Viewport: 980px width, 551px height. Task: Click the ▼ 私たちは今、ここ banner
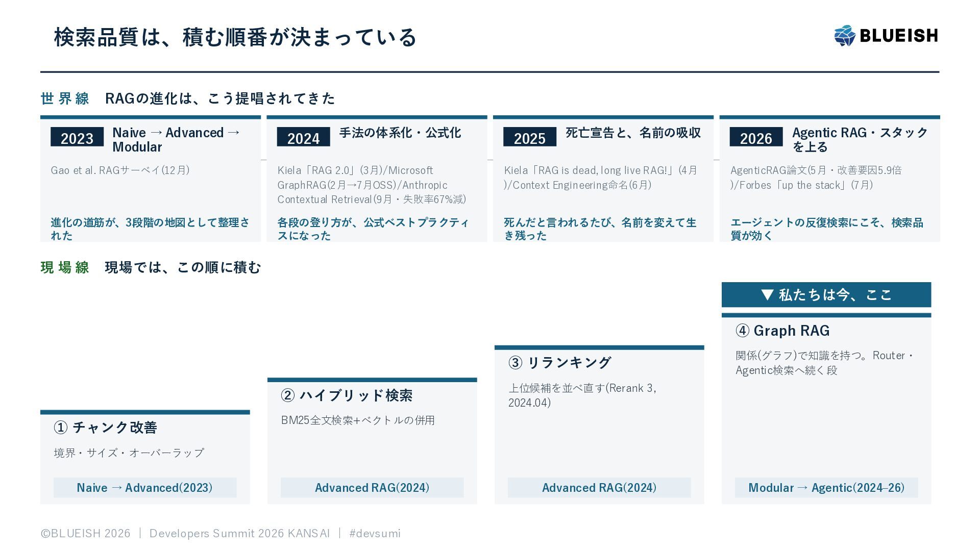tap(826, 294)
